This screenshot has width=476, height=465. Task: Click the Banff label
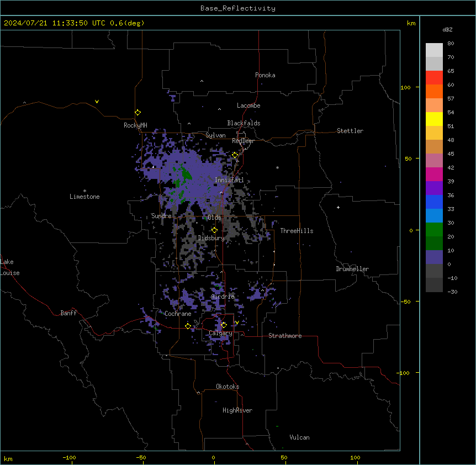(x=68, y=313)
